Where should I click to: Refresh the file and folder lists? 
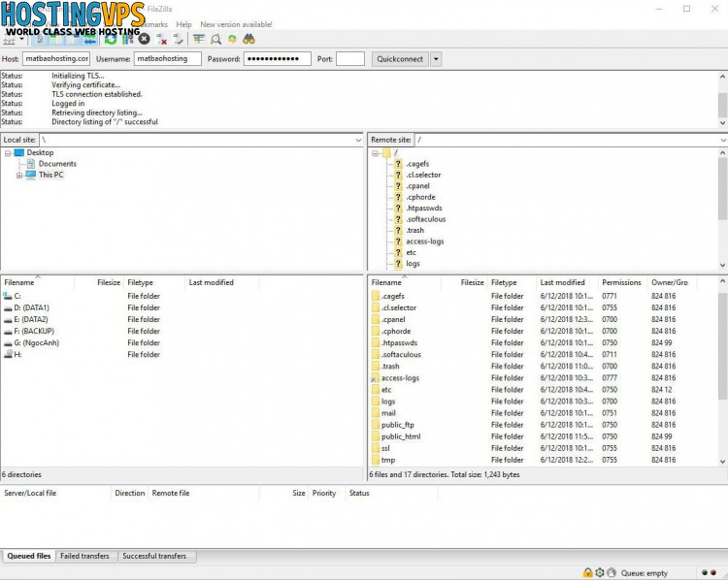point(111,39)
